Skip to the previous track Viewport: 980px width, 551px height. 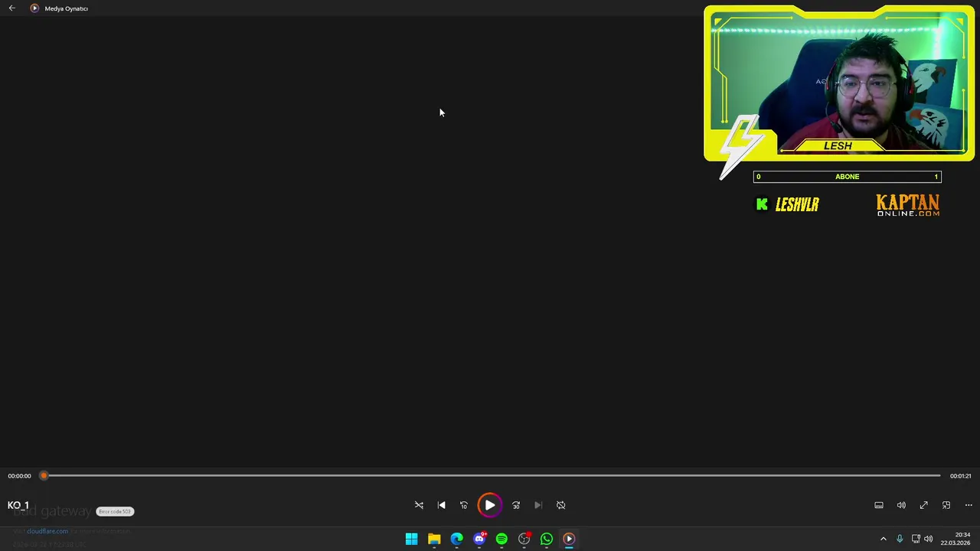[441, 505]
